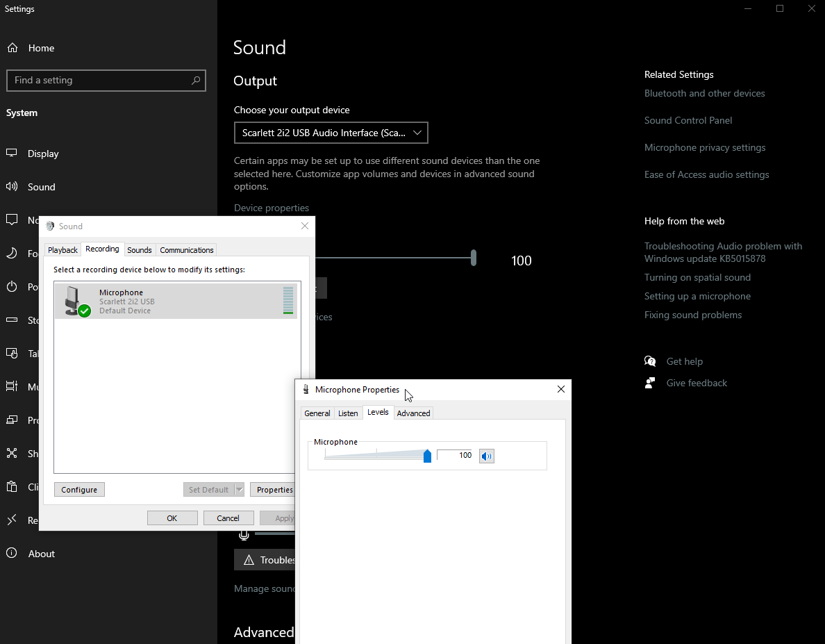The height and width of the screenshot is (644, 825).
Task: Switch to the Playback tab
Action: [62, 250]
